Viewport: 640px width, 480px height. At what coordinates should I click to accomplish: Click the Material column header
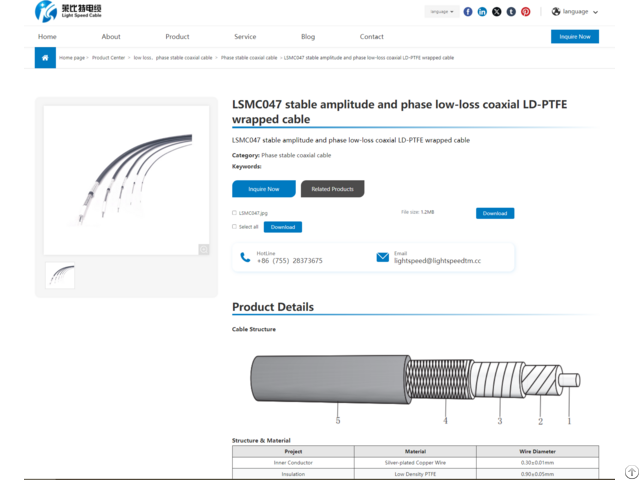click(415, 451)
